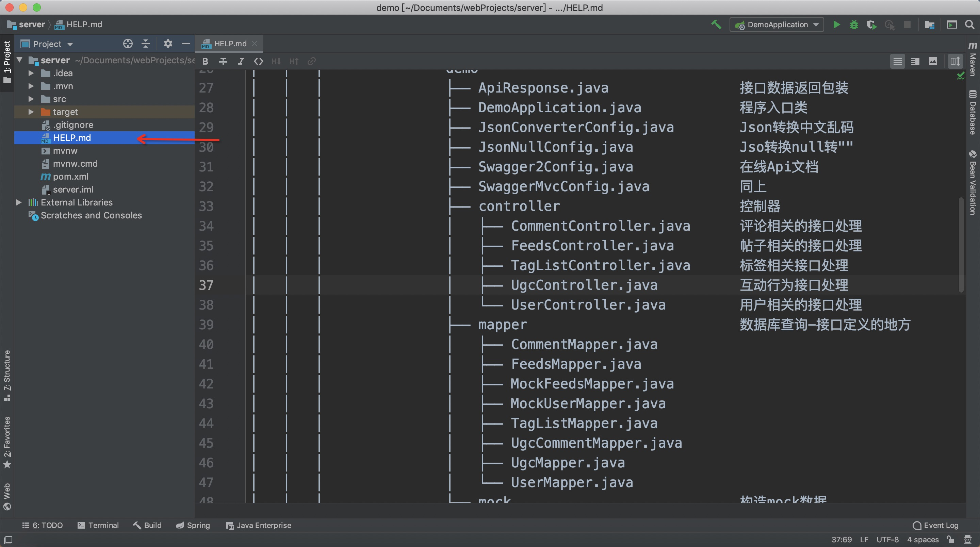Open the Event Log

click(935, 525)
